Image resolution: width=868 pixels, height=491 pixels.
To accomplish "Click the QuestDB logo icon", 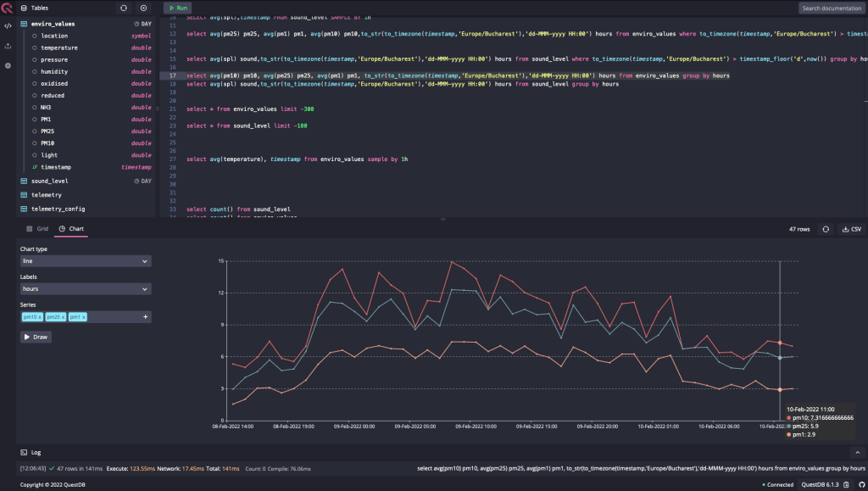I will pos(8,8).
